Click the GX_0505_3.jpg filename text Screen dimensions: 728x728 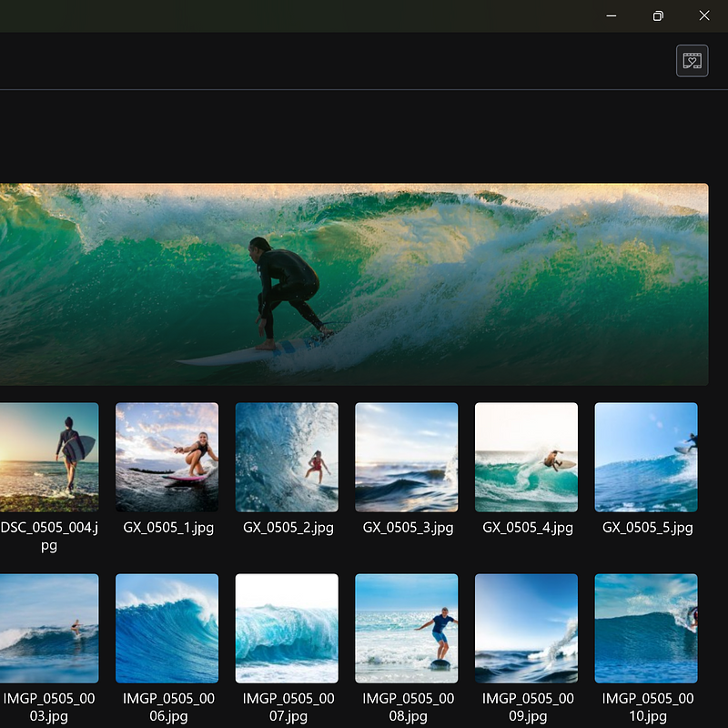(x=408, y=528)
